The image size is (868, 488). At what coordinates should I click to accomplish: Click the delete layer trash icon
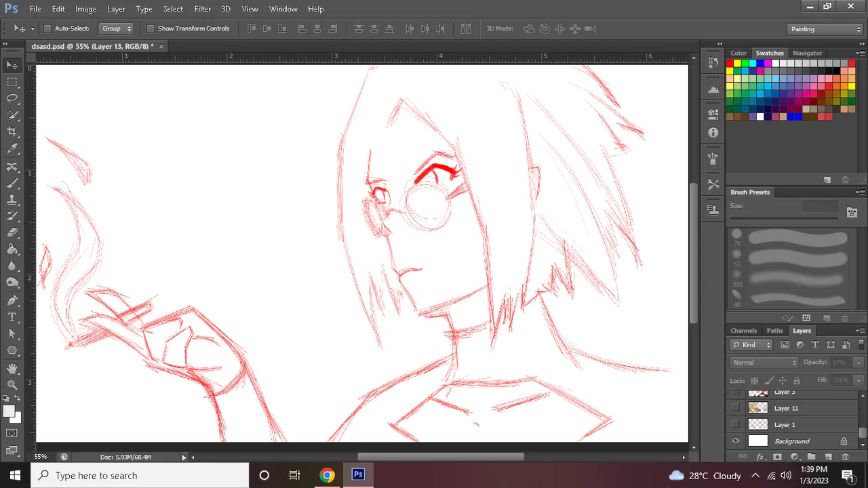point(845,457)
